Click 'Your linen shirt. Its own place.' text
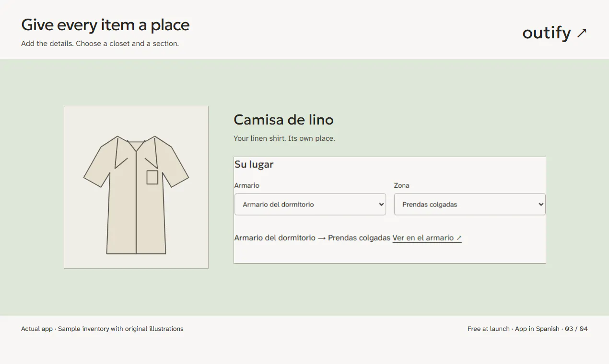The height and width of the screenshot is (364, 609). coord(284,138)
